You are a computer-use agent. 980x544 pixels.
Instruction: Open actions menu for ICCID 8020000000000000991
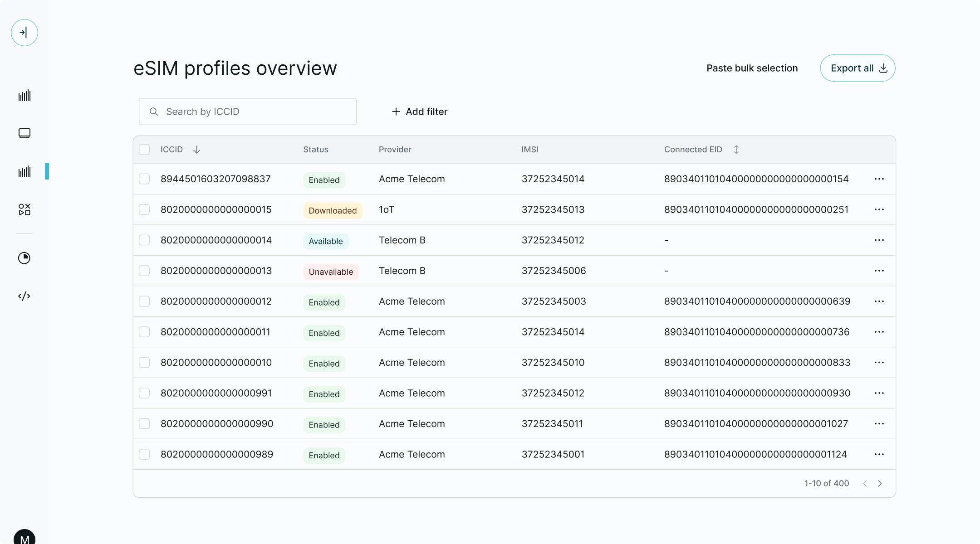879,393
